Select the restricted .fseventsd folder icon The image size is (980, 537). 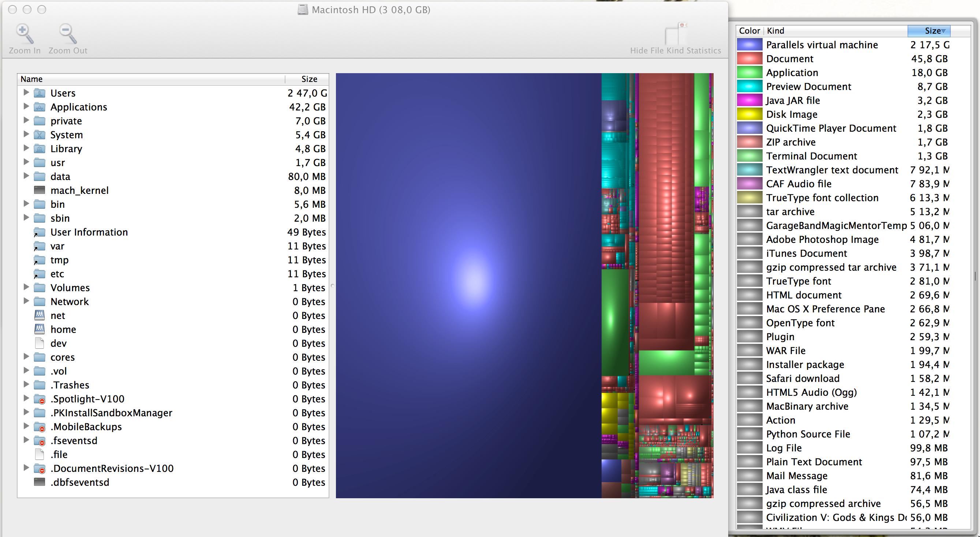pyautogui.click(x=40, y=440)
